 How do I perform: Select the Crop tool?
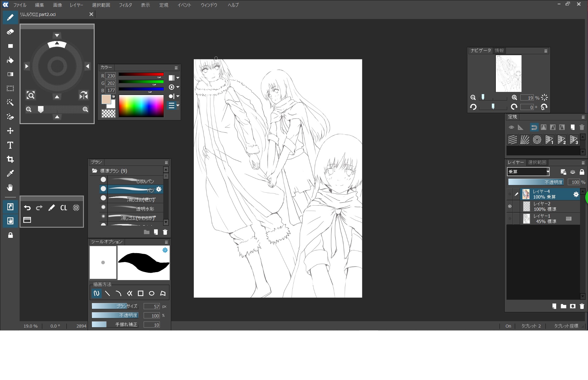(10, 159)
